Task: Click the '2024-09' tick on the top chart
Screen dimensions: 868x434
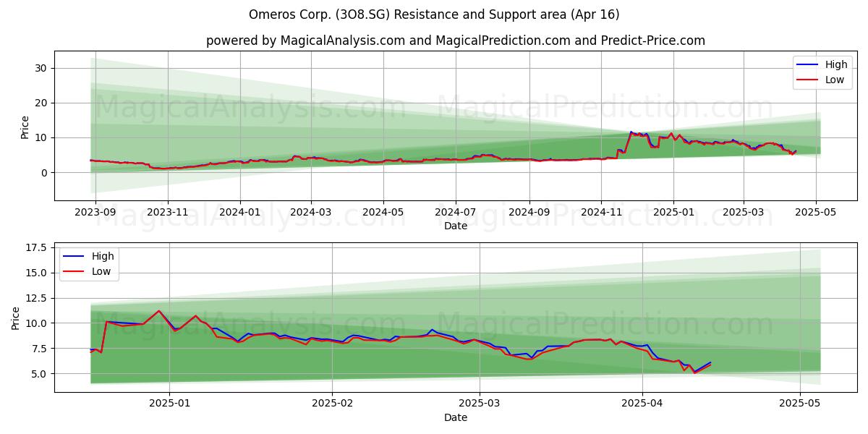Action: pos(529,212)
